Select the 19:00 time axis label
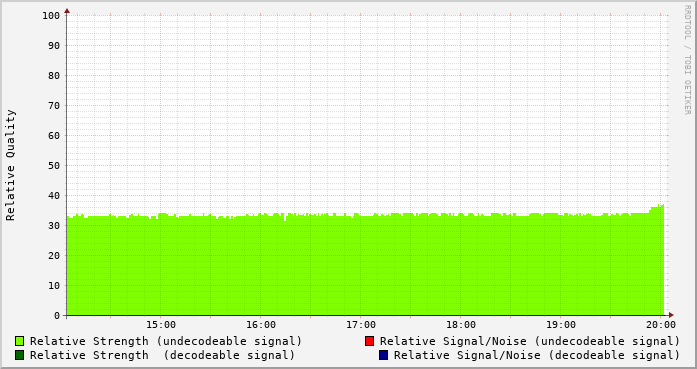The image size is (697, 369). point(561,325)
